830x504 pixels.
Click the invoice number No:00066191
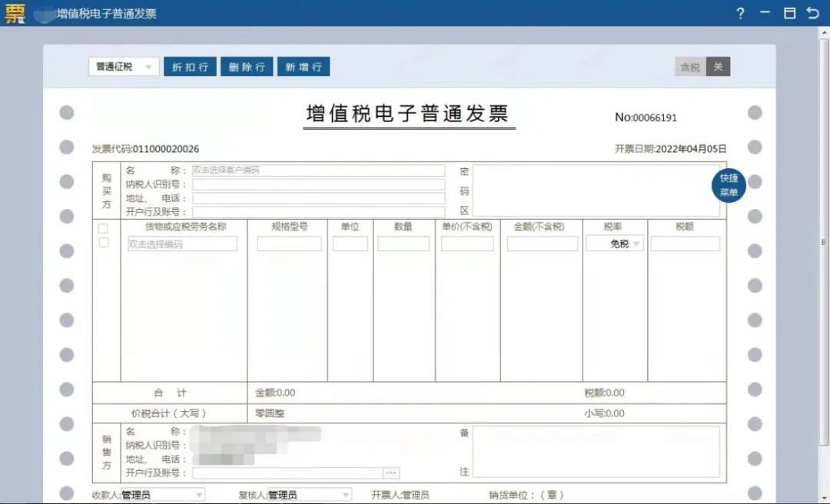[646, 118]
